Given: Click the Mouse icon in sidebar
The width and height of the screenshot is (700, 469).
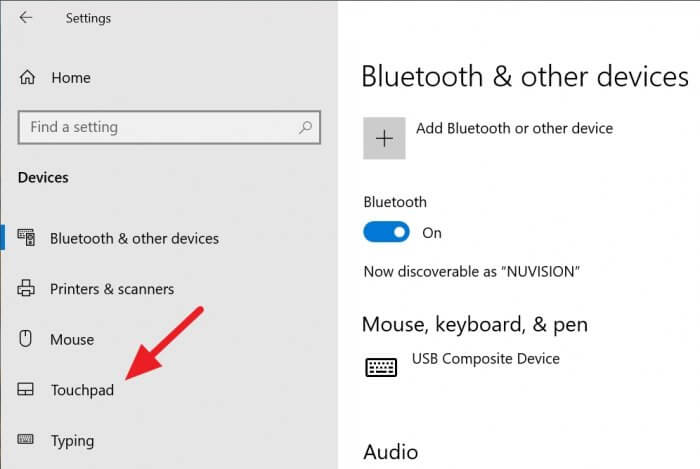Looking at the screenshot, I should tap(25, 339).
